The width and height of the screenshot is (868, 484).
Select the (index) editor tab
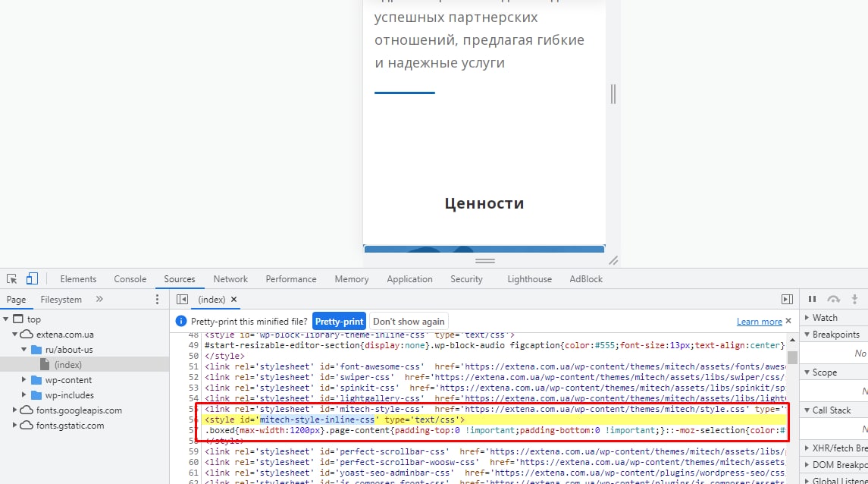coord(212,300)
